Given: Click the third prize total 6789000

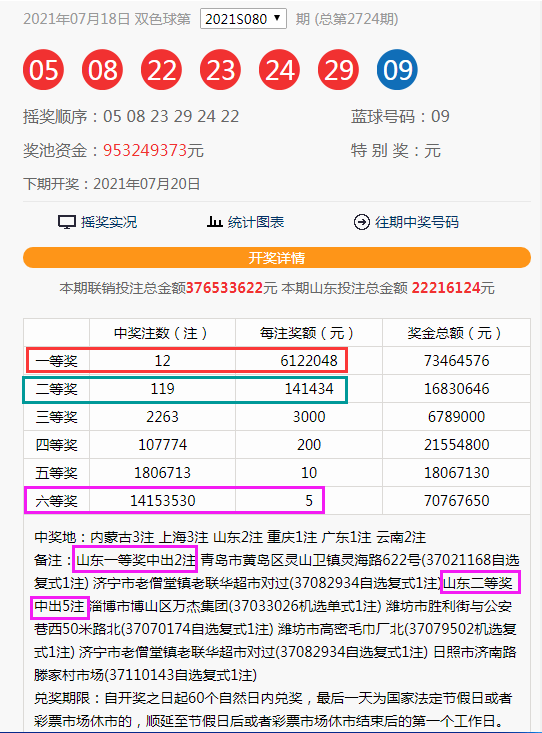Looking at the screenshot, I should [x=456, y=417].
